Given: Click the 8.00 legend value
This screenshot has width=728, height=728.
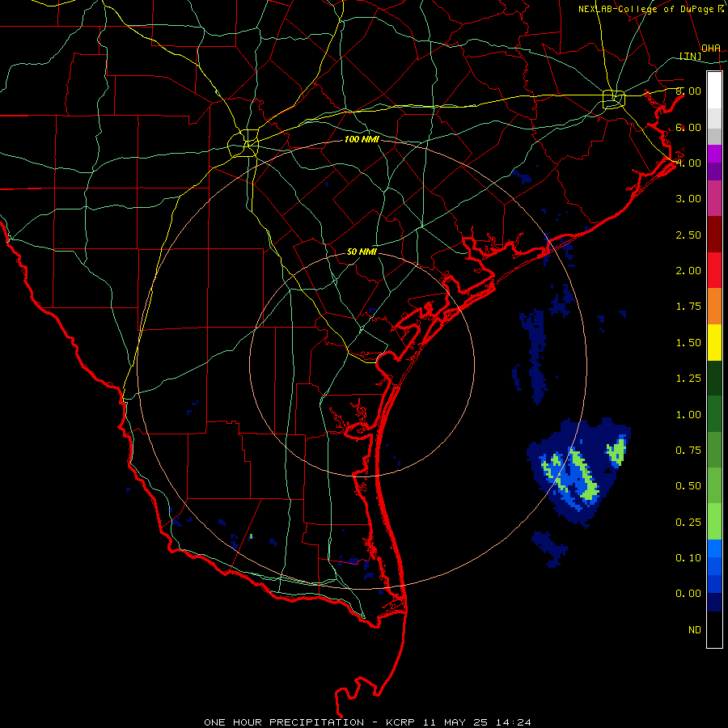Looking at the screenshot, I should tap(688, 91).
